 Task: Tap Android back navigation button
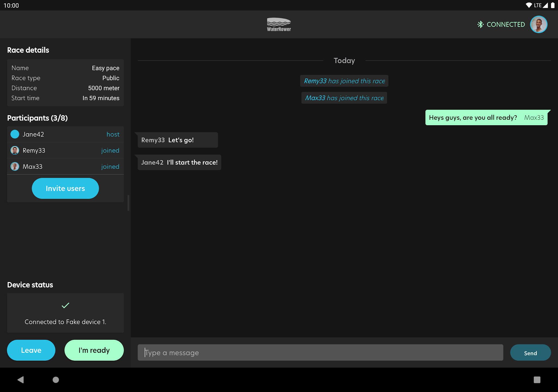[21, 380]
